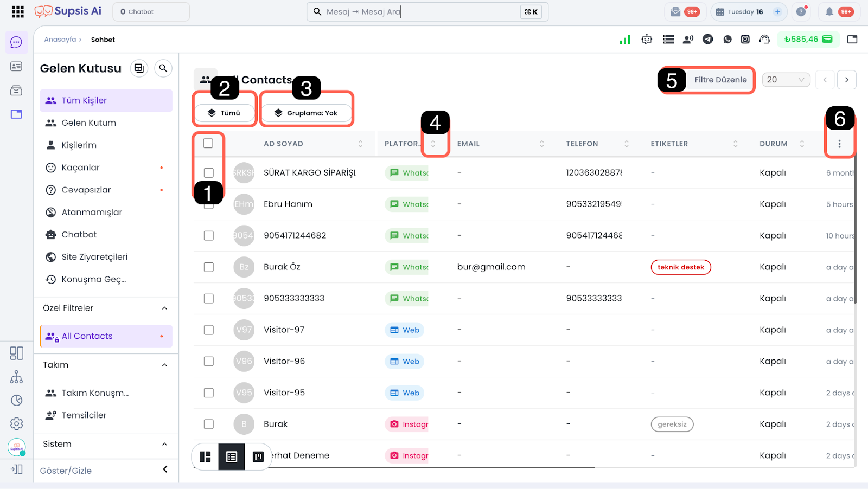Screen dimensions: 868x489
Task: Open the settings gear in left sidebar
Action: [16, 423]
